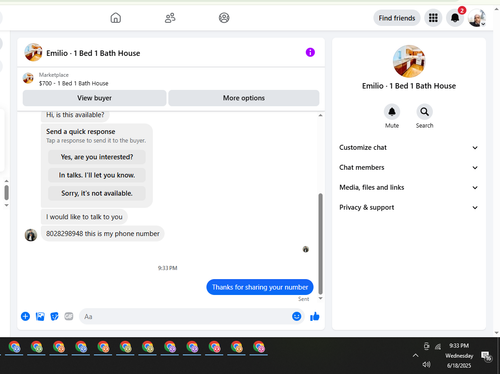This screenshot has height=374, width=500.
Task: Show hidden tray icons chevron in taskbar
Action: [415, 355]
